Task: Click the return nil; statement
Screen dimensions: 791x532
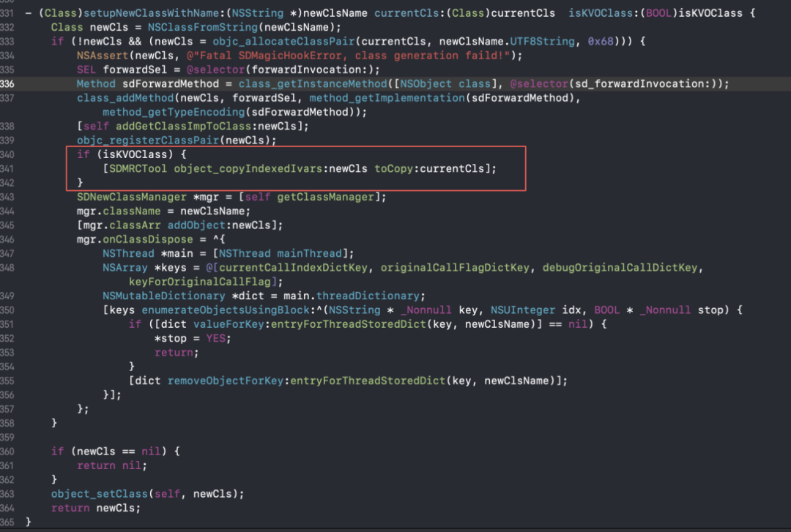Action: (x=112, y=465)
